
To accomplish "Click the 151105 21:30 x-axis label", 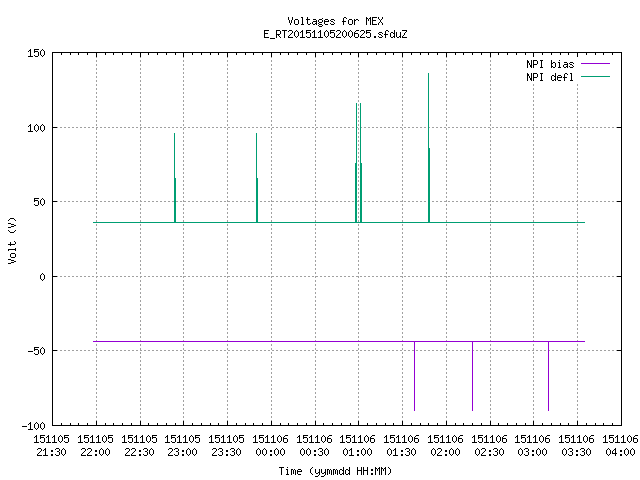I will pyautogui.click(x=51, y=446).
